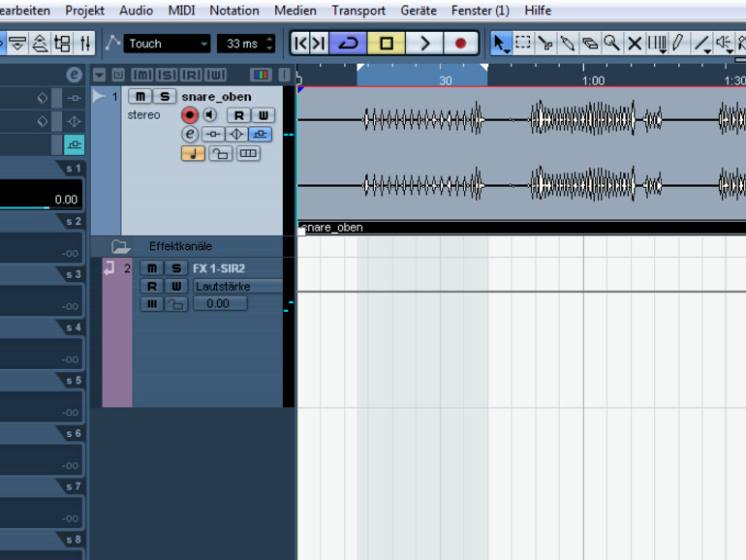
Task: Select the Play speaker tool
Action: [x=724, y=44]
